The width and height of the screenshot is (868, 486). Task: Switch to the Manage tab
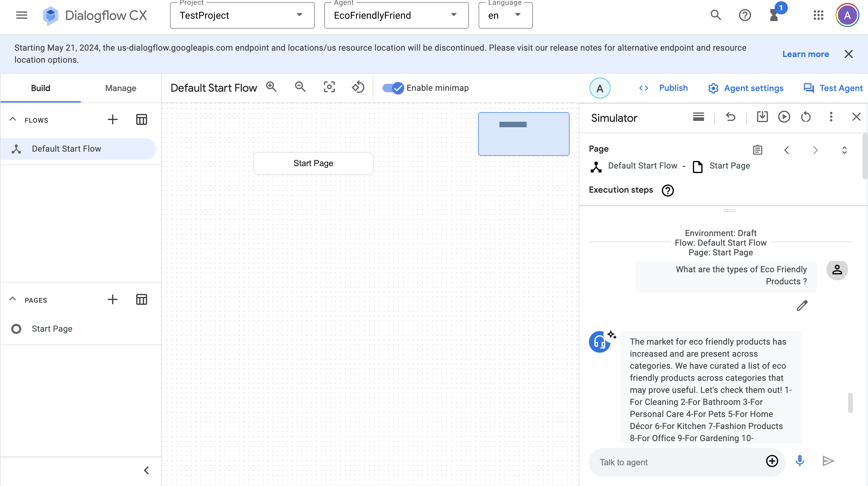121,88
